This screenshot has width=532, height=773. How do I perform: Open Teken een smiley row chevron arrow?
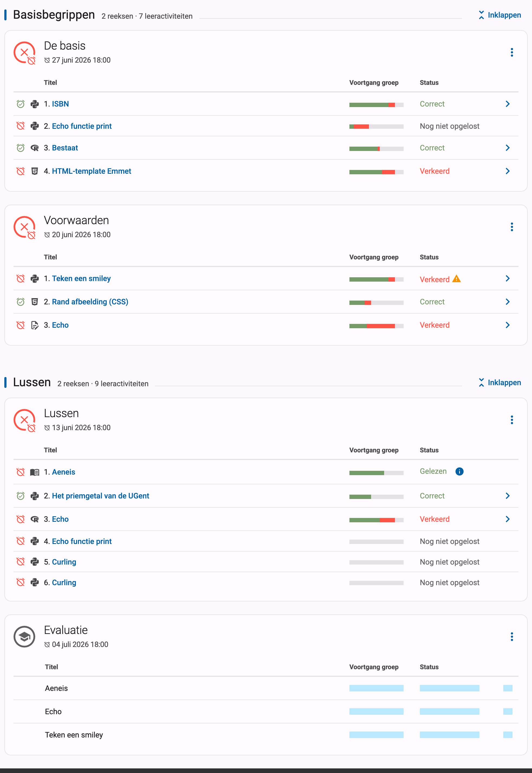point(508,278)
